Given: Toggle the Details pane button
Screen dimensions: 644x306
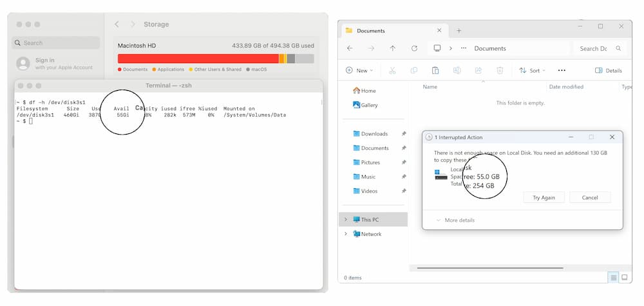Looking at the screenshot, I should [609, 70].
